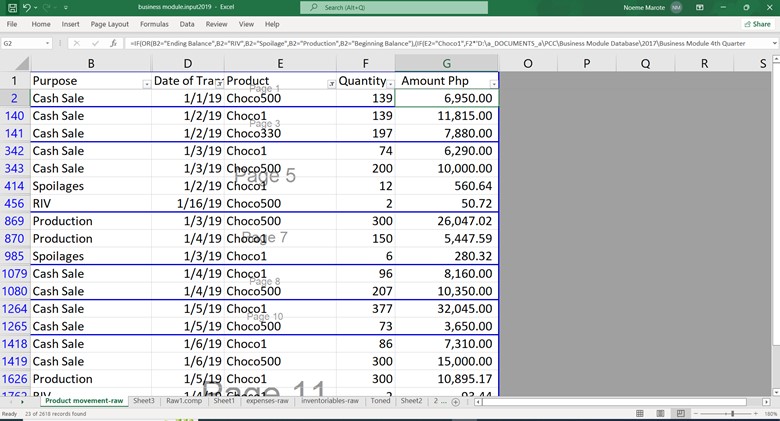Select the 1/16/19 date cell
The height and width of the screenshot is (421, 780).
pos(188,204)
